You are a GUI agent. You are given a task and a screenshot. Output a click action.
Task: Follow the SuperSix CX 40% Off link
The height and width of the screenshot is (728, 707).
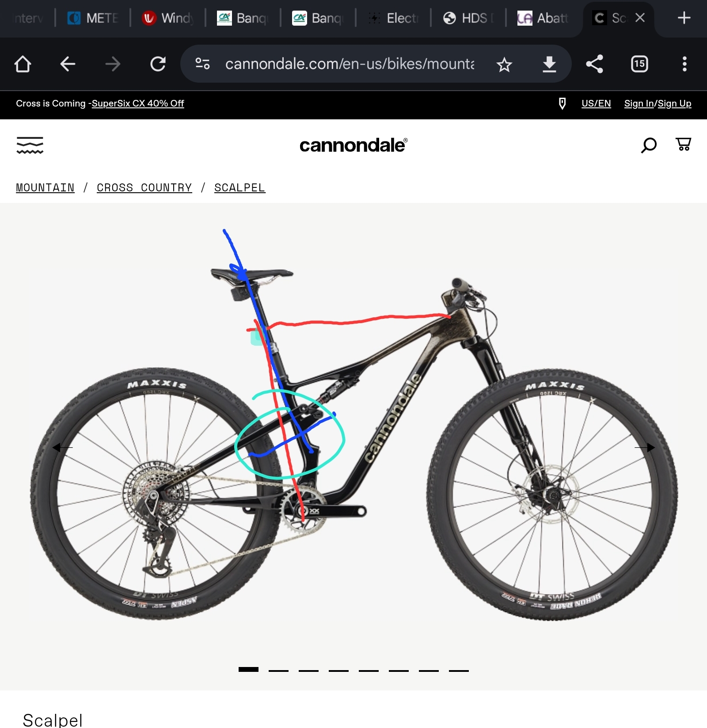pos(138,103)
